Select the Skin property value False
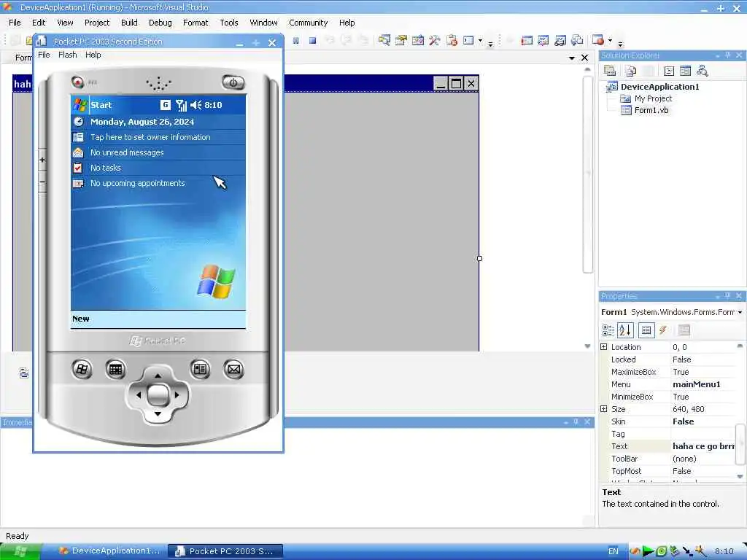The height and width of the screenshot is (560, 747). coord(703,421)
